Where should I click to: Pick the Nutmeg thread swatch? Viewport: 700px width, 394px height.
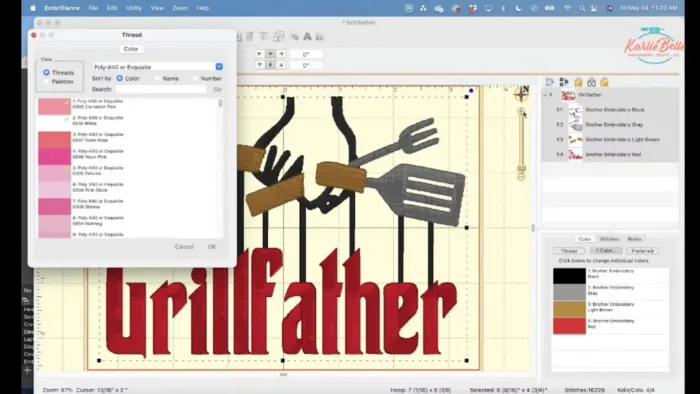(x=54, y=224)
